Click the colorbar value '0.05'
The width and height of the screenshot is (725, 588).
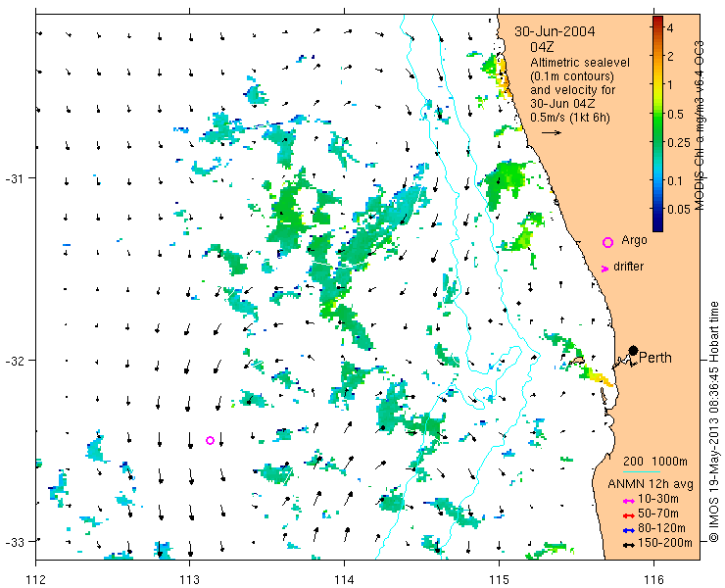point(679,209)
